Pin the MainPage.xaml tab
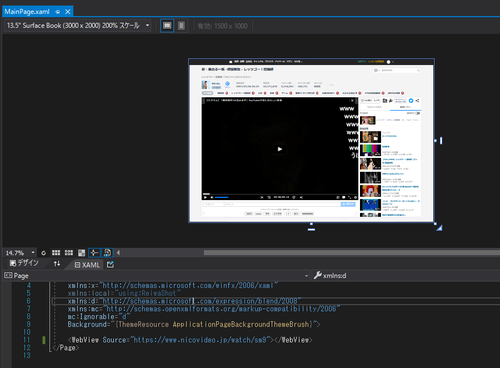This screenshot has height=368, width=500. click(58, 12)
